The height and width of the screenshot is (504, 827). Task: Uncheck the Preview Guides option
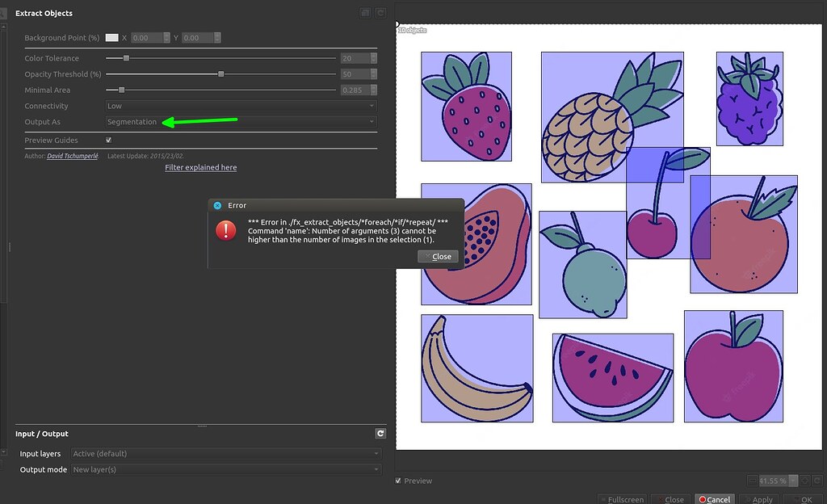[110, 139]
